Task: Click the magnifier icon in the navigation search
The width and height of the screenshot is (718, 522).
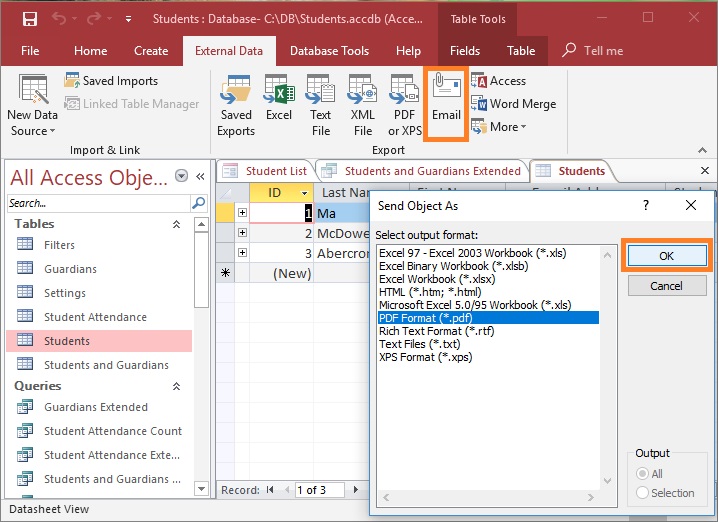Action: pos(199,203)
